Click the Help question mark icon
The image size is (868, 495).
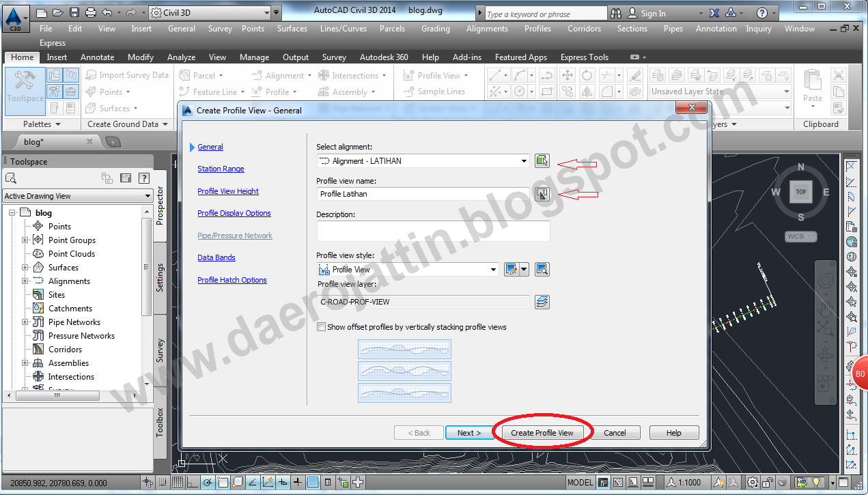point(762,13)
